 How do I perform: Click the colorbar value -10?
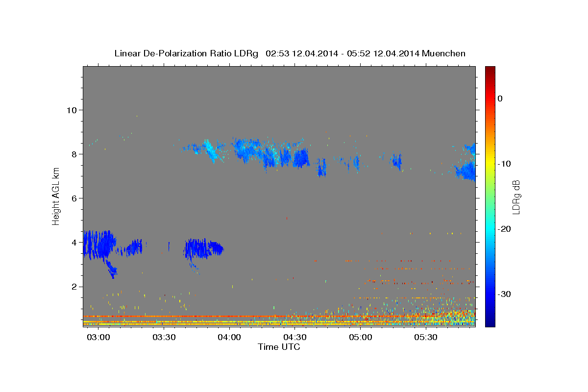point(505,164)
